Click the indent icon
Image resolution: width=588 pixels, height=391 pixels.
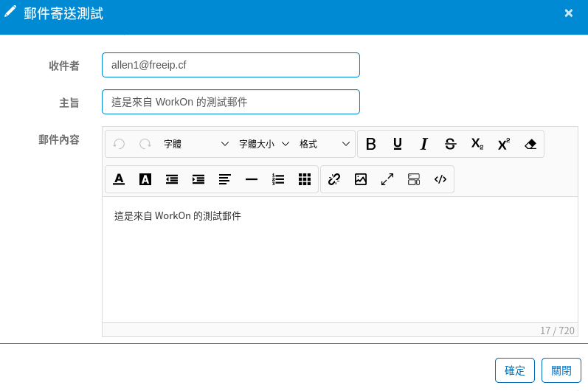(x=198, y=179)
